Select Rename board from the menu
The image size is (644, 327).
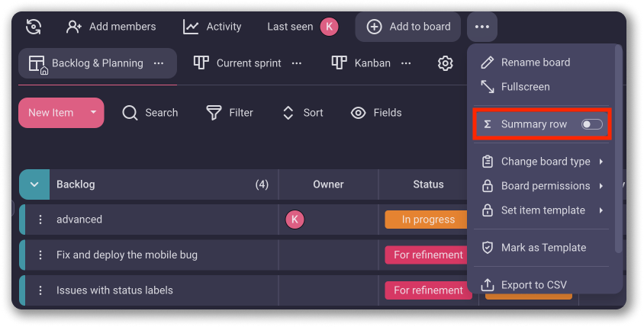tap(535, 63)
